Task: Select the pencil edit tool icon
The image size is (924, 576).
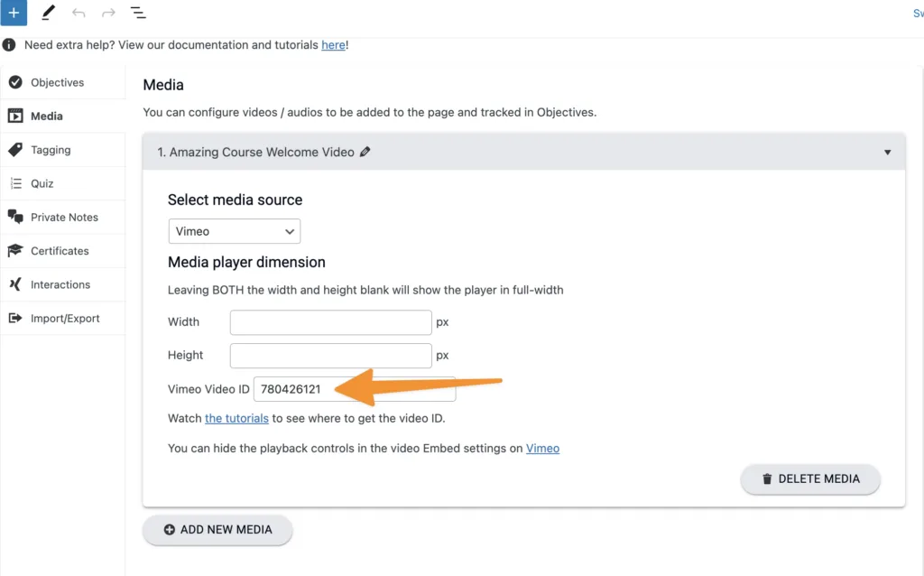Action: pyautogui.click(x=49, y=13)
